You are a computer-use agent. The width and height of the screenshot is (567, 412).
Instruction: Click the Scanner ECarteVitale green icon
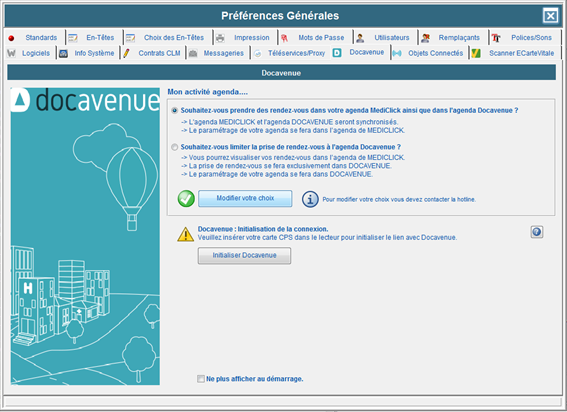476,53
